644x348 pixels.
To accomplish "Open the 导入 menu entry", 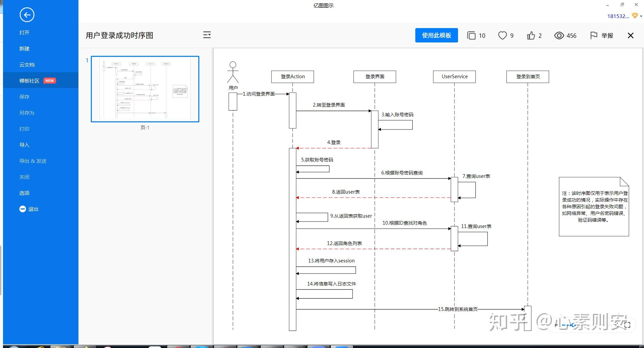I will 24,145.
